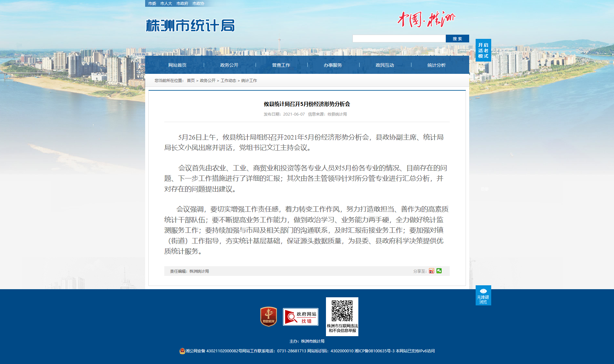Share article to Weibo icon
Screen dimensions: 614x364
(431, 271)
